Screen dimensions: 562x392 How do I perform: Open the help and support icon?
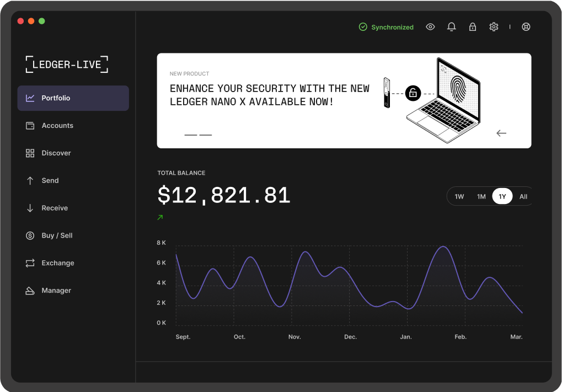(526, 26)
